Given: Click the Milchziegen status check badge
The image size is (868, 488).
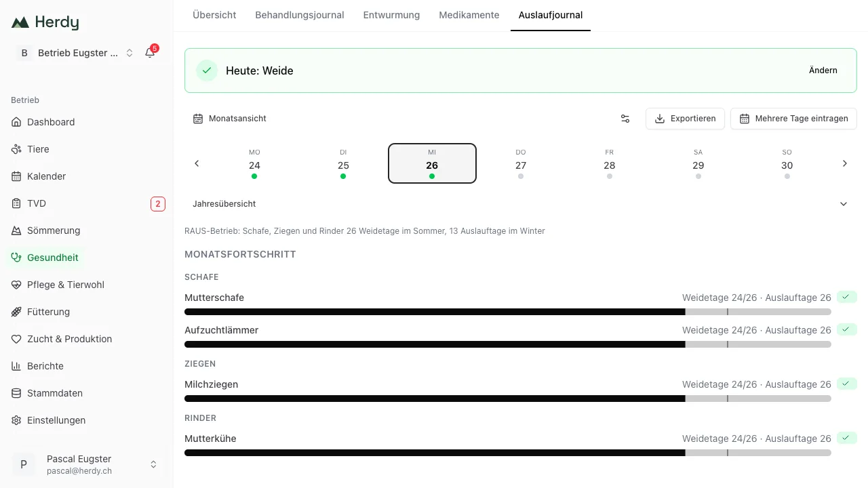Looking at the screenshot, I should pos(846,384).
